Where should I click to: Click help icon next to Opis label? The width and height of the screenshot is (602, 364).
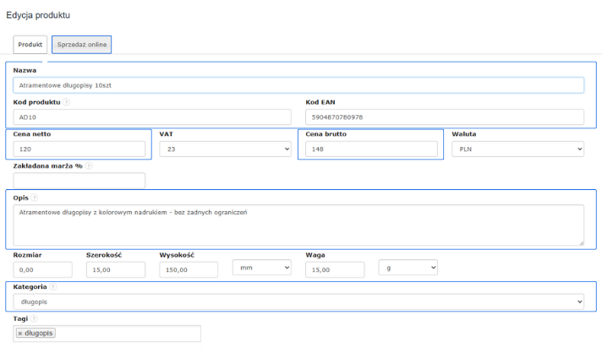click(x=35, y=198)
